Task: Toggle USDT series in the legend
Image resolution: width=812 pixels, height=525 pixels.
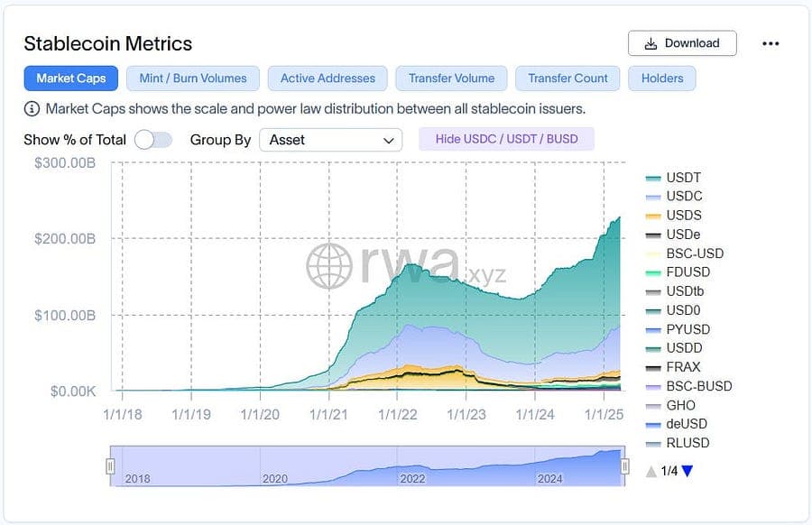Action: pos(674,178)
